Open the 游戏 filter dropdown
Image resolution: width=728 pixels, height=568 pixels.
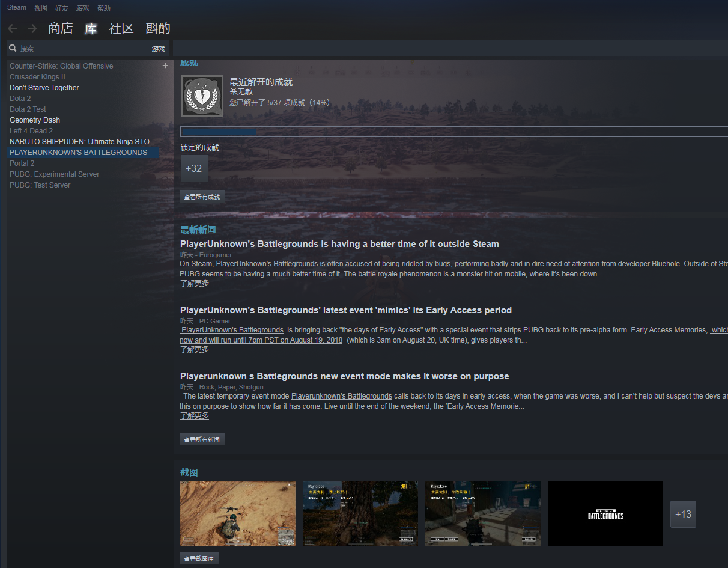pos(158,49)
